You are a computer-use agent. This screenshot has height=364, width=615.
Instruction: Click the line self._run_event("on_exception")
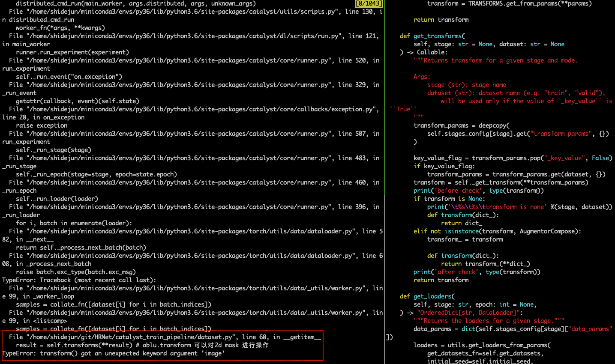click(x=69, y=77)
